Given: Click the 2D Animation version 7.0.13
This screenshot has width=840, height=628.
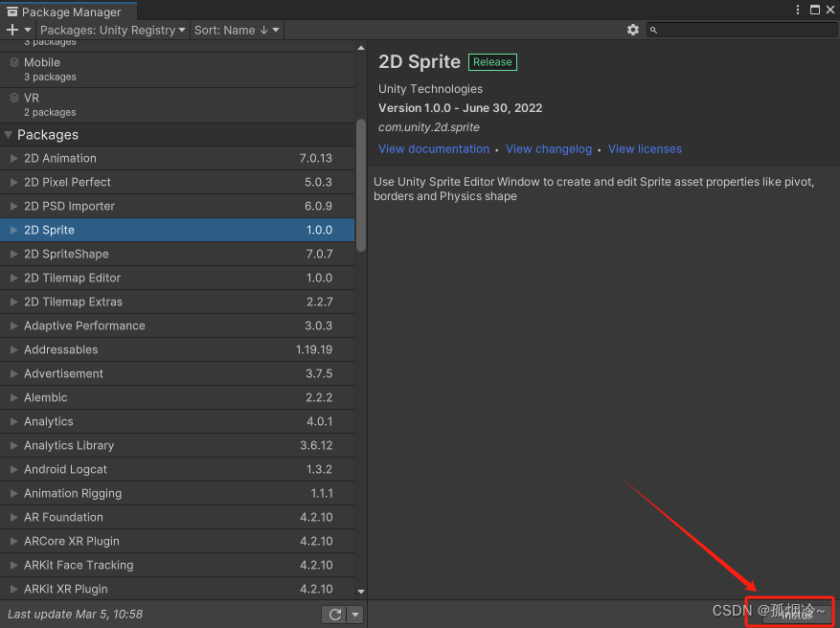Looking at the screenshot, I should [315, 158].
